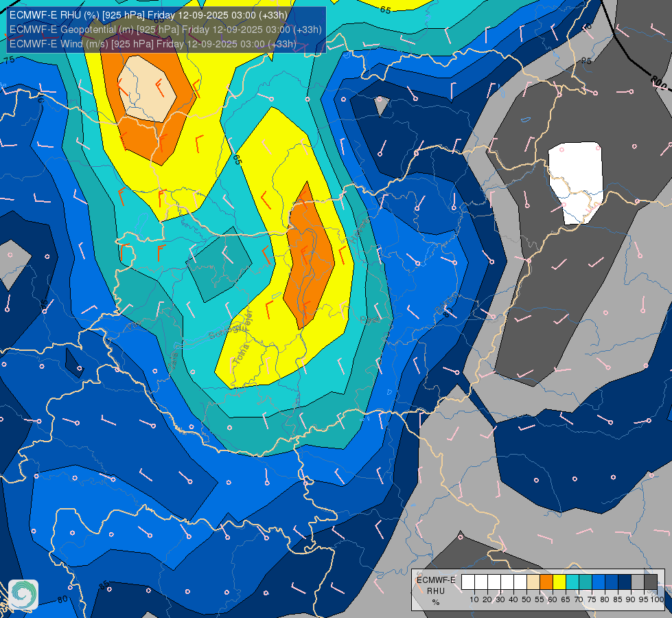
Task: Click the legend tick value 30
Action: tap(500, 599)
